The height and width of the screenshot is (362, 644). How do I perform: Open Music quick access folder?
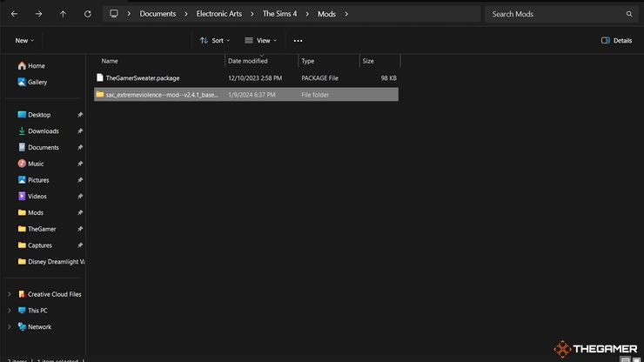(x=30, y=164)
